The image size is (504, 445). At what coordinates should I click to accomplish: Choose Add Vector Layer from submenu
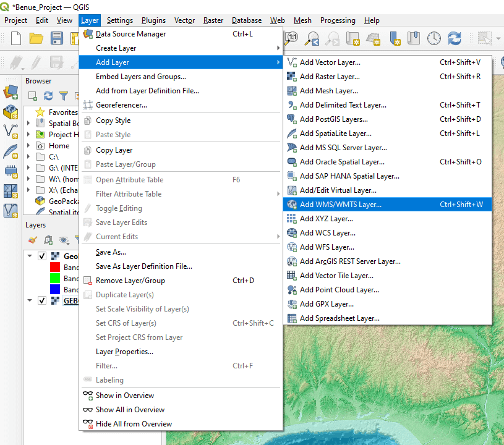[x=330, y=62]
